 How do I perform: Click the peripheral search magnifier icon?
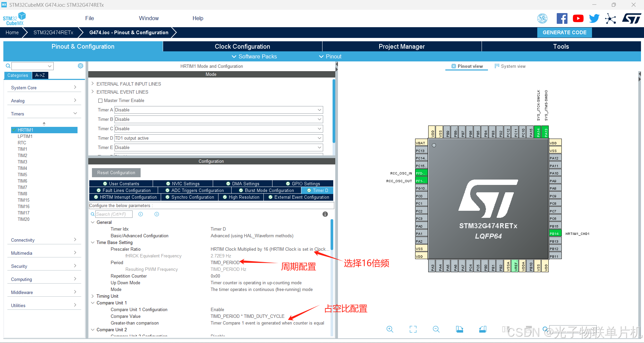[8, 66]
